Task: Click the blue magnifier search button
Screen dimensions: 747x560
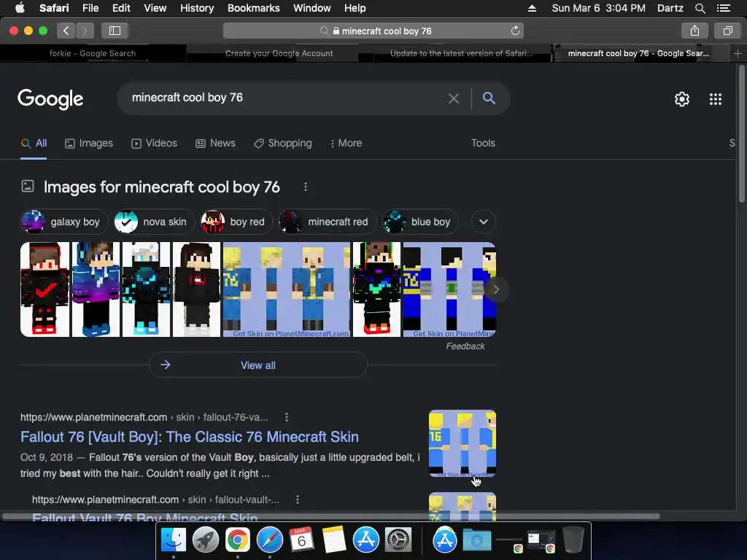Action: pyautogui.click(x=489, y=98)
